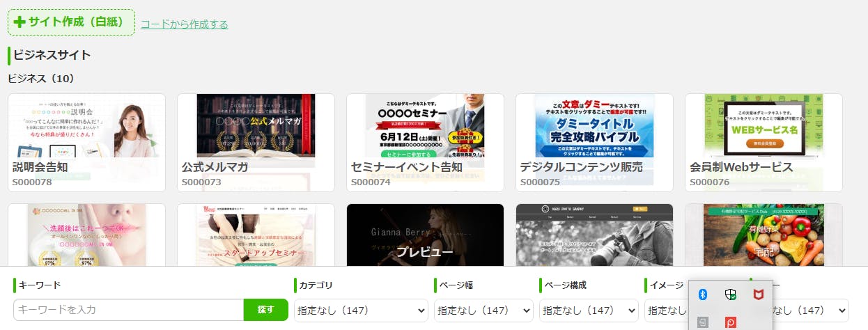Image resolution: width=868 pixels, height=330 pixels.
Task: Choose the 公式メルマガ template thumbnail
Action: (256, 143)
